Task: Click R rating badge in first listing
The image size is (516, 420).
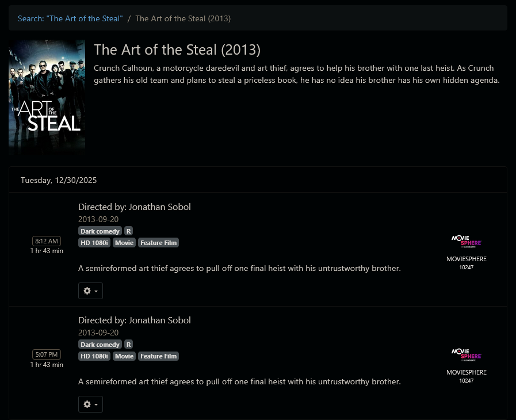Action: (129, 231)
